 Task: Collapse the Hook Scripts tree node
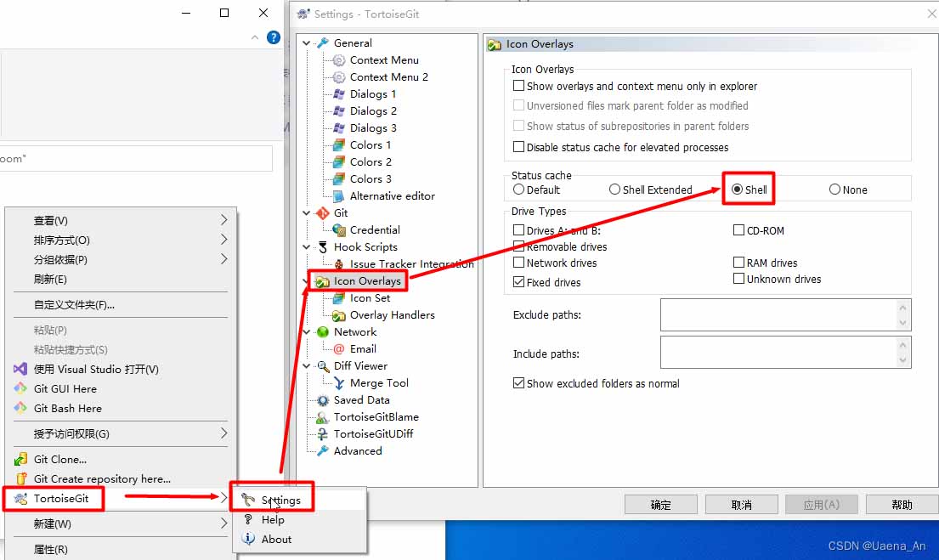coord(307,246)
